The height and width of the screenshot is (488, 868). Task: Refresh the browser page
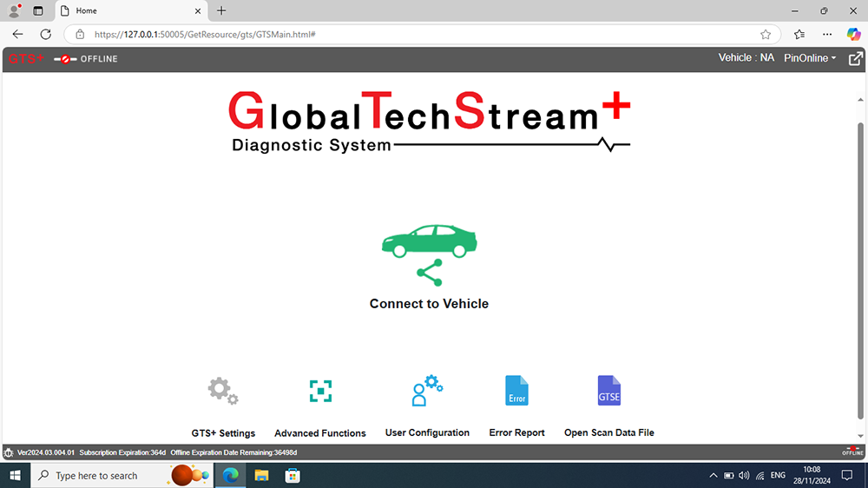click(x=46, y=35)
